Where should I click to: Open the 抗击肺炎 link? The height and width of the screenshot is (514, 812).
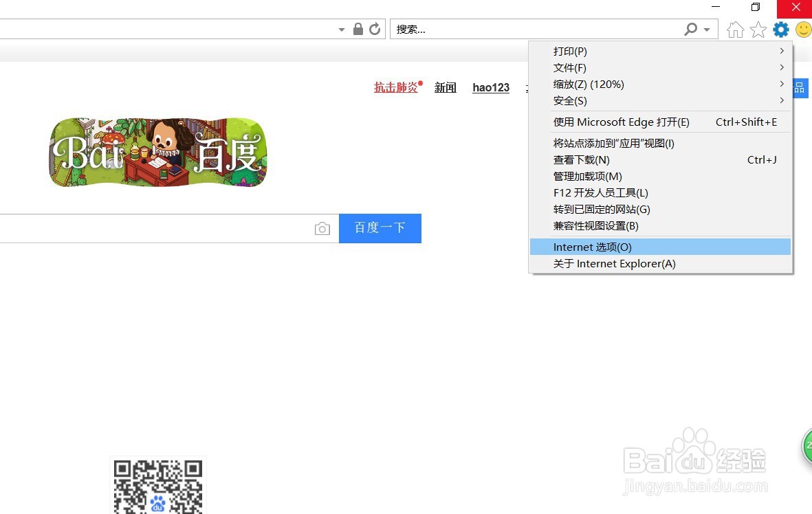click(396, 87)
